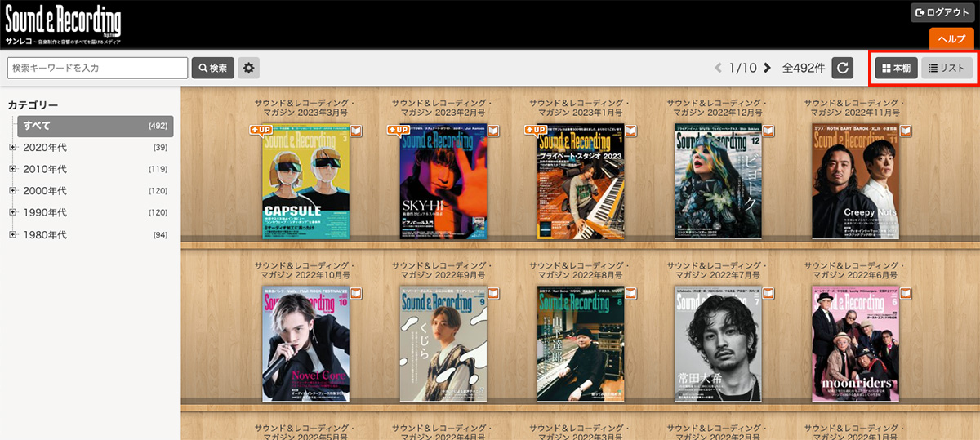Click the UP badge on SKY-HI cover
Image resolution: width=980 pixels, height=440 pixels.
[398, 130]
